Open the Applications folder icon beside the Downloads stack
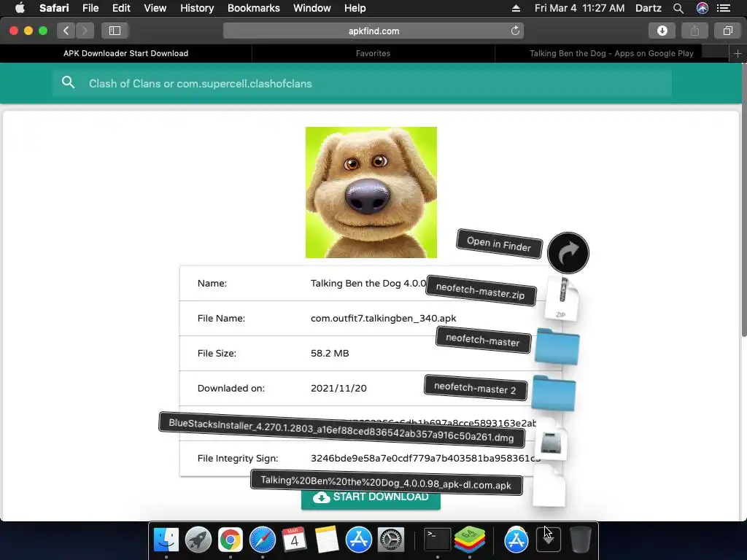 click(x=516, y=540)
